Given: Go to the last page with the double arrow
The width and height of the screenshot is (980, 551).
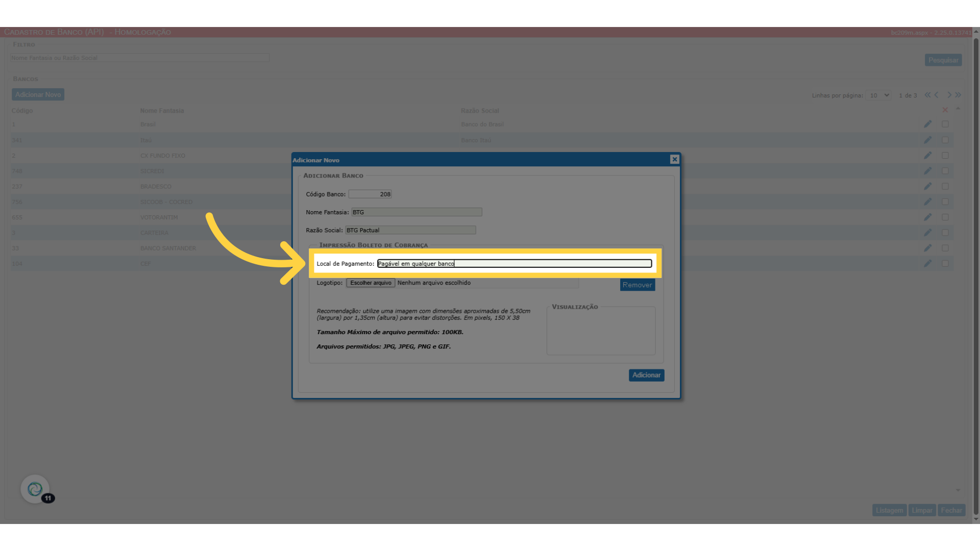Looking at the screenshot, I should click(958, 95).
